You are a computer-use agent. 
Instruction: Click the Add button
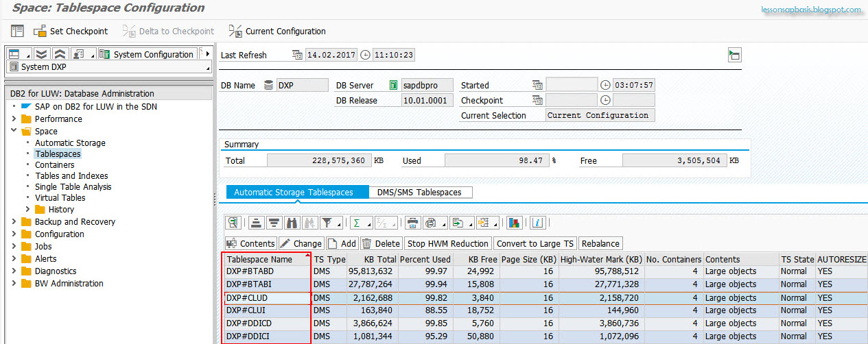[342, 243]
